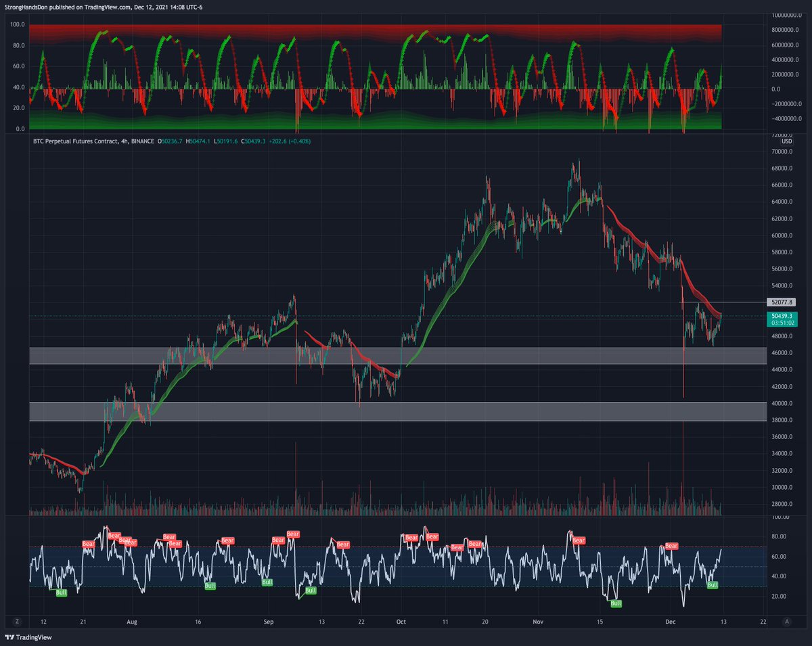Click the Oct label on time axis
This screenshot has height=646, width=812.
point(401,621)
